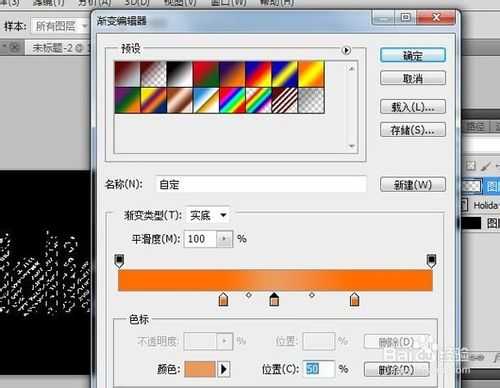Image resolution: width=500 pixels, height=388 pixels.
Task: Open the 颜色 color swatch picker
Action: pyautogui.click(x=200, y=369)
